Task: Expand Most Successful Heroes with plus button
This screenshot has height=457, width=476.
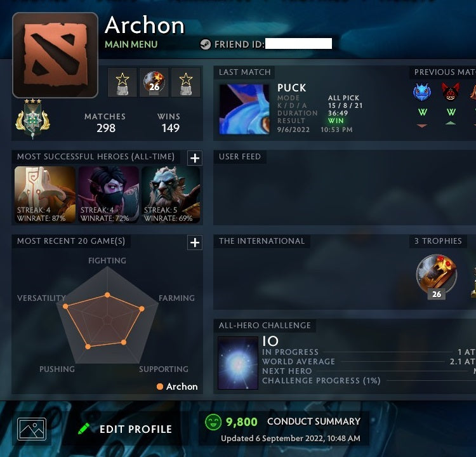Action: click(195, 158)
